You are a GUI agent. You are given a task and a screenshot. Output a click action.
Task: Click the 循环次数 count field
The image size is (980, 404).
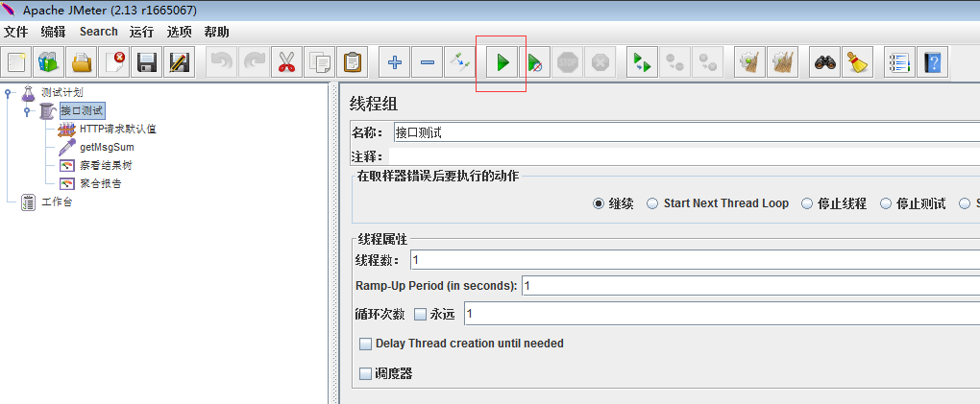pyautogui.click(x=722, y=314)
